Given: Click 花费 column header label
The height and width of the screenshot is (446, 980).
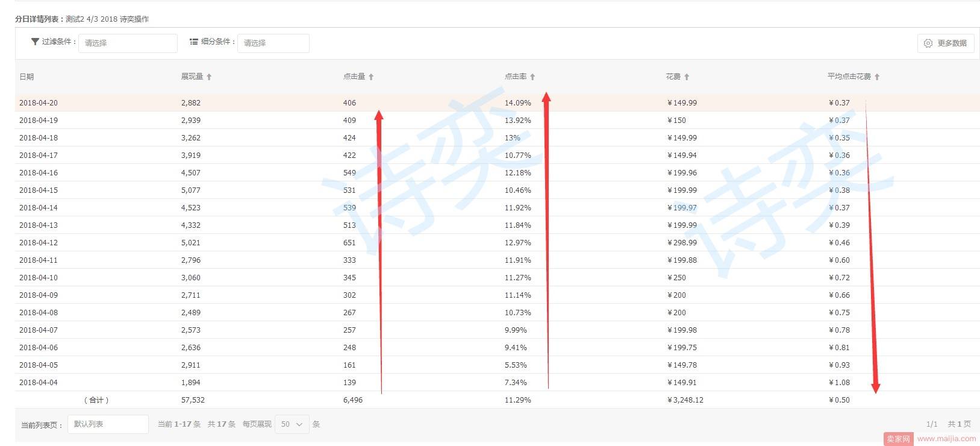Looking at the screenshot, I should [673, 77].
